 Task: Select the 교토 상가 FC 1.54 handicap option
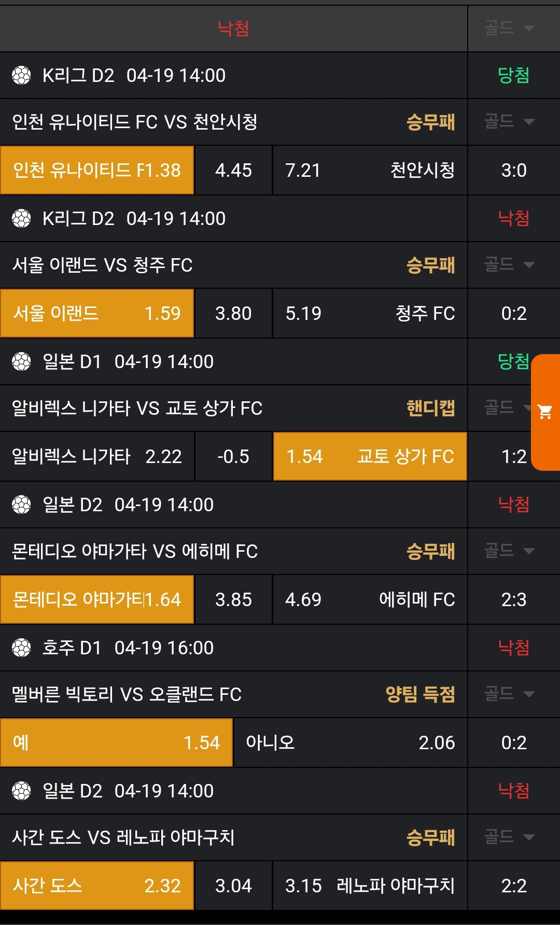(x=370, y=457)
